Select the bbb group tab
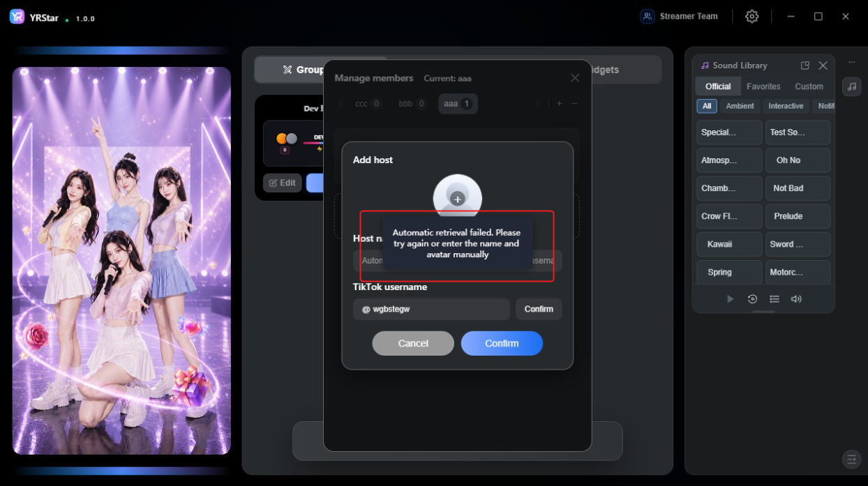Screen dimensions: 868x486 tap(412, 104)
